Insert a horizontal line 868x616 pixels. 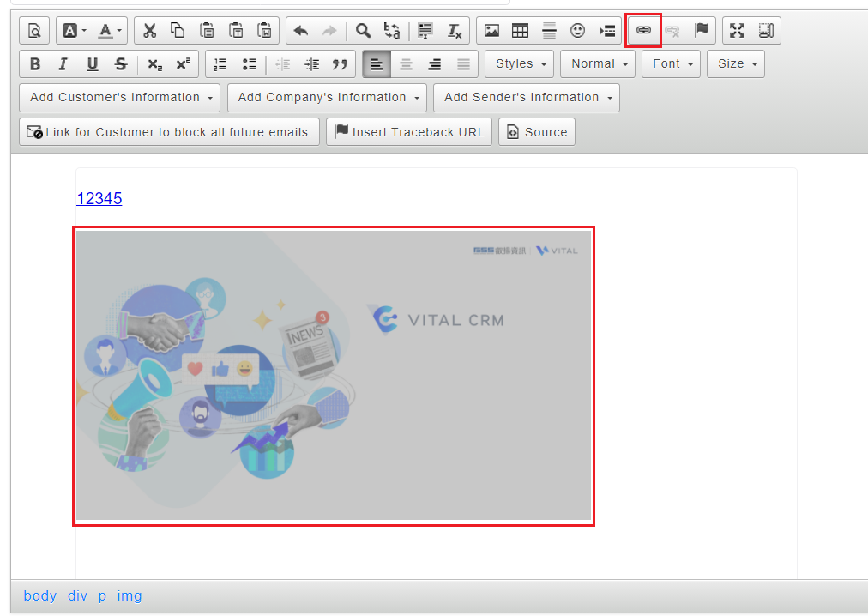(x=549, y=31)
